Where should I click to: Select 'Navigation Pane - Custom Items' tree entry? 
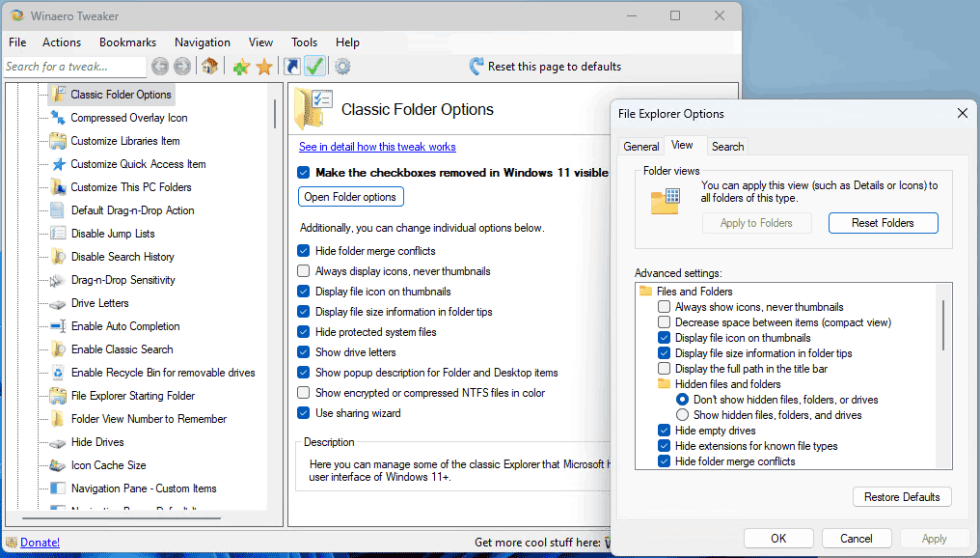point(144,488)
